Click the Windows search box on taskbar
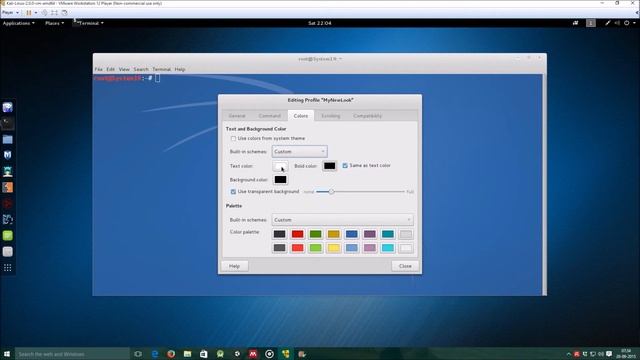 (x=72, y=354)
